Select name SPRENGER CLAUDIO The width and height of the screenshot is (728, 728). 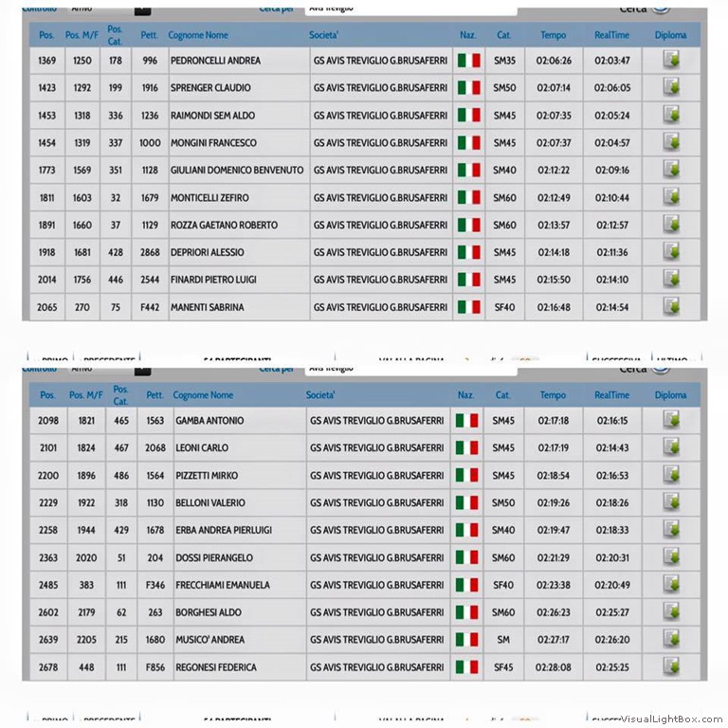[x=210, y=88]
